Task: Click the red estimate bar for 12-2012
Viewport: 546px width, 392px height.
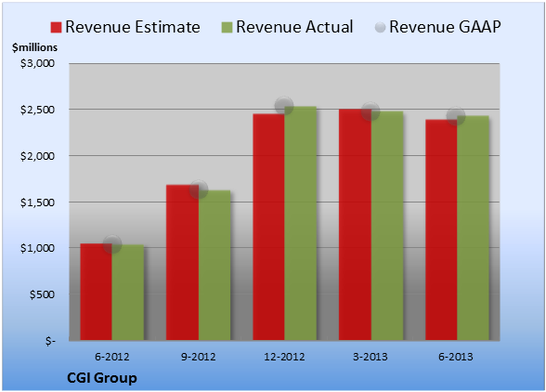Action: (x=269, y=227)
